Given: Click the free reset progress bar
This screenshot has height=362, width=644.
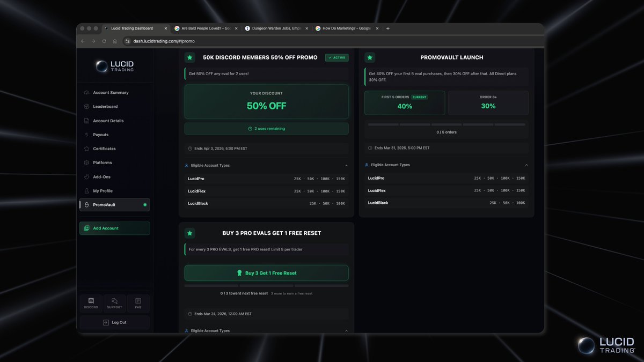Looking at the screenshot, I should pos(266,286).
